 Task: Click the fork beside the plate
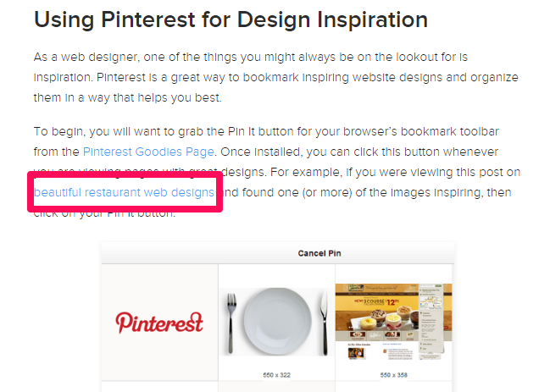pyautogui.click(x=231, y=323)
